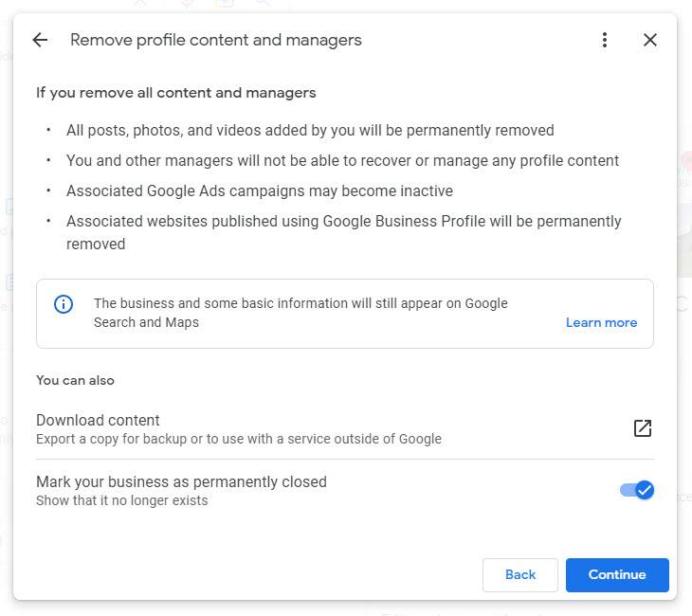This screenshot has width=692, height=616.
Task: Toggle Mark your business as permanently closed
Action: click(x=636, y=490)
